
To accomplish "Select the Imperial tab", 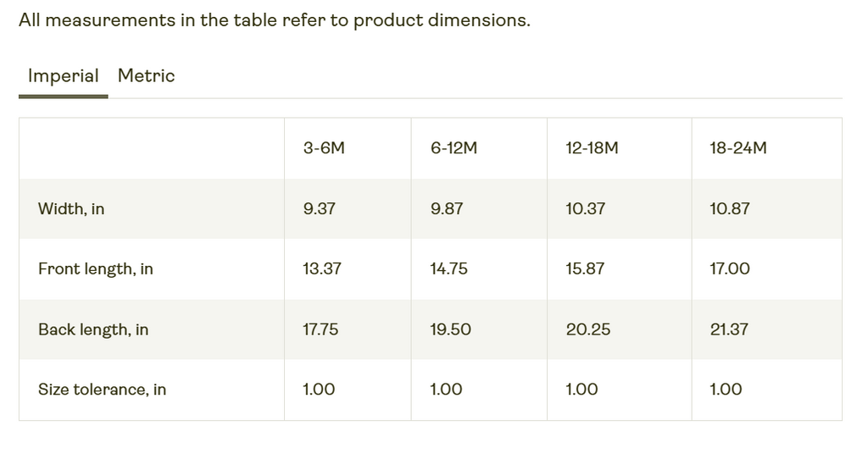I will (x=63, y=76).
